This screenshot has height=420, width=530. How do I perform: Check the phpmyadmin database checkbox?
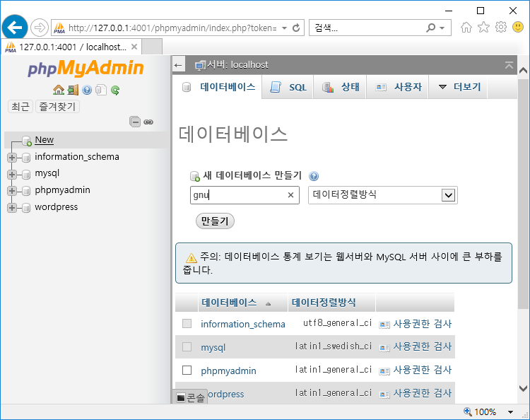(187, 371)
